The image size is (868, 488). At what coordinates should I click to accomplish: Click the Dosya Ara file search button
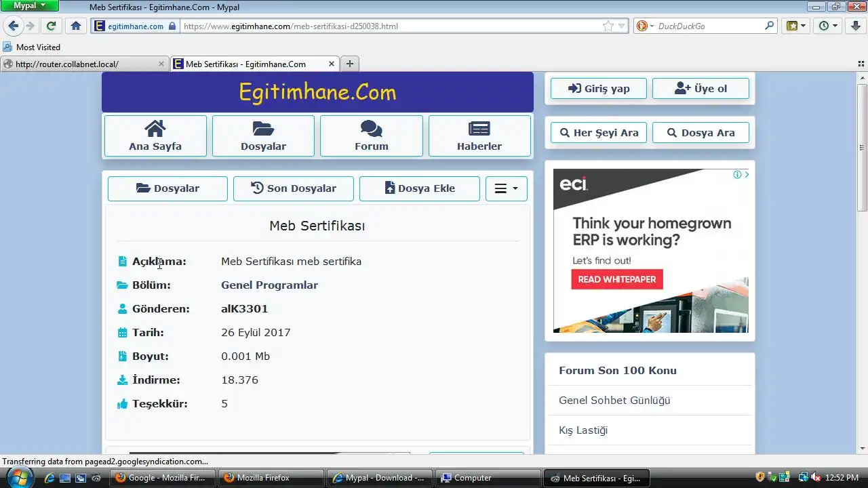[701, 133]
